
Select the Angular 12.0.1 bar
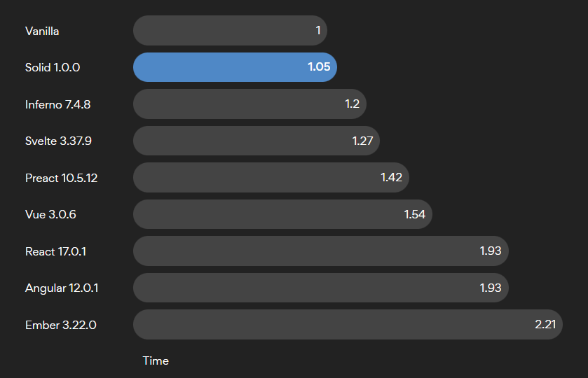point(320,288)
